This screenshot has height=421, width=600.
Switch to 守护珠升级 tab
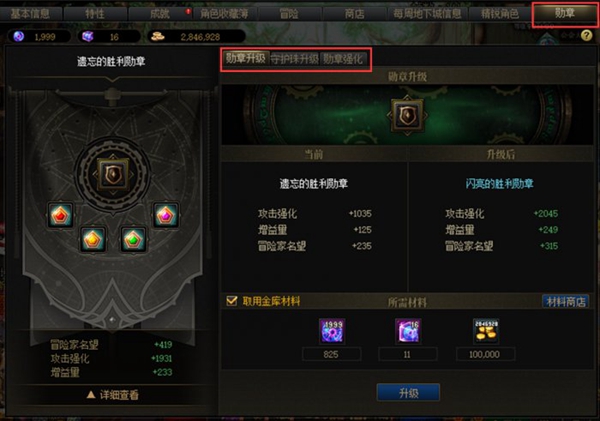[294, 59]
